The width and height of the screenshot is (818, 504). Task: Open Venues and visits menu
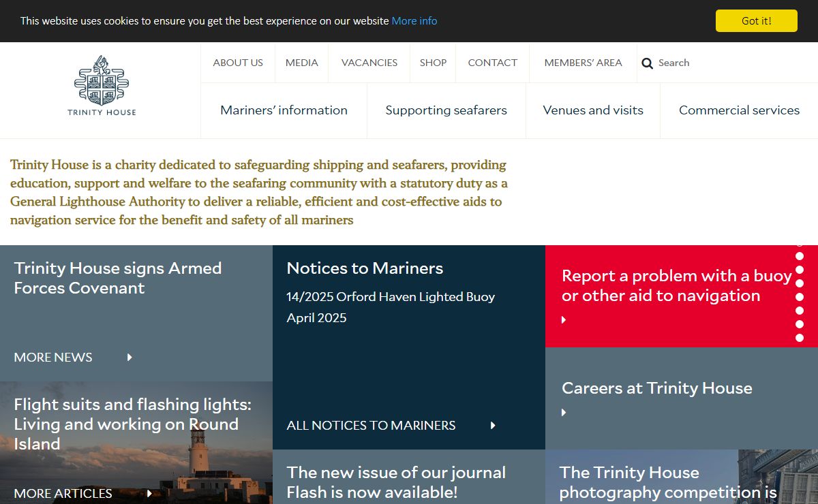click(593, 110)
